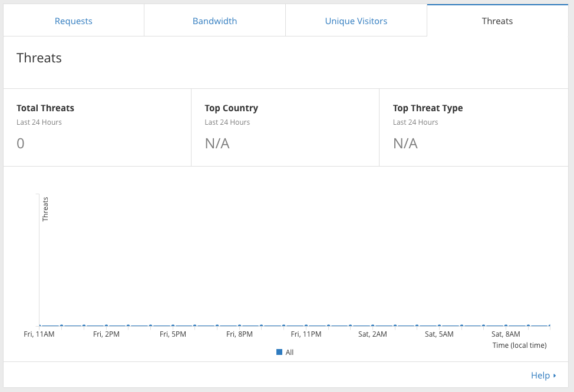
Task: Toggle the All series legend label
Action: (289, 352)
